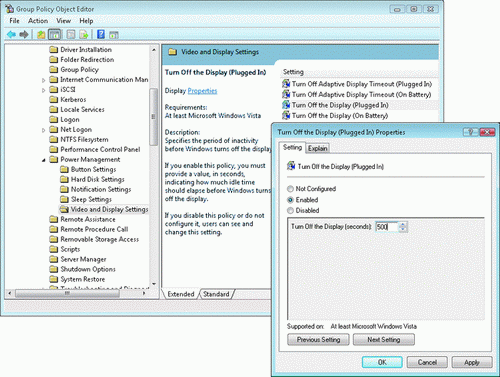The height and width of the screenshot is (377, 500).
Task: Open the Hard Disk Settings folder
Action: 92,180
